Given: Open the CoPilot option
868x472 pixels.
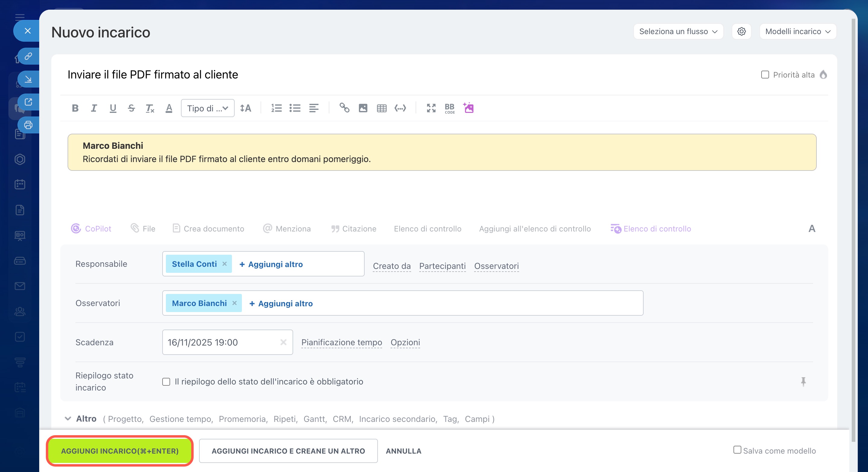Looking at the screenshot, I should point(91,228).
